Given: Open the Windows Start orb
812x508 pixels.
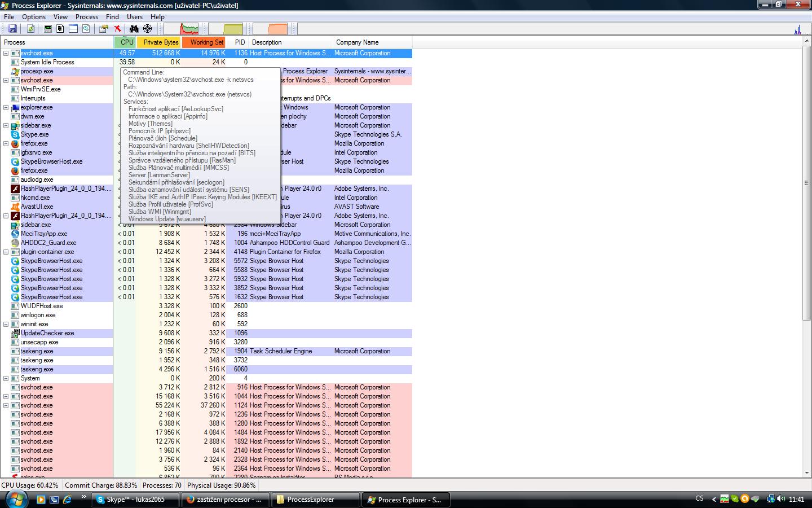Looking at the screenshot, I should (x=16, y=499).
